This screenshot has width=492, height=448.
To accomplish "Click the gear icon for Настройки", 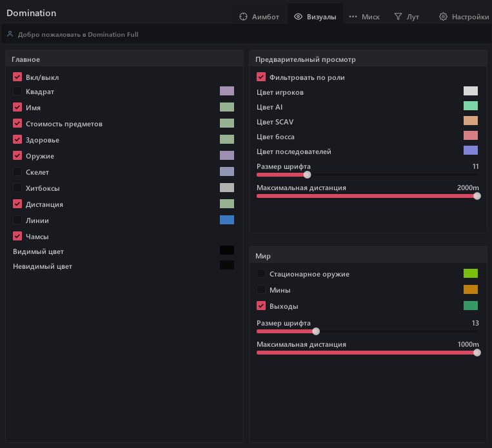I will click(x=443, y=17).
